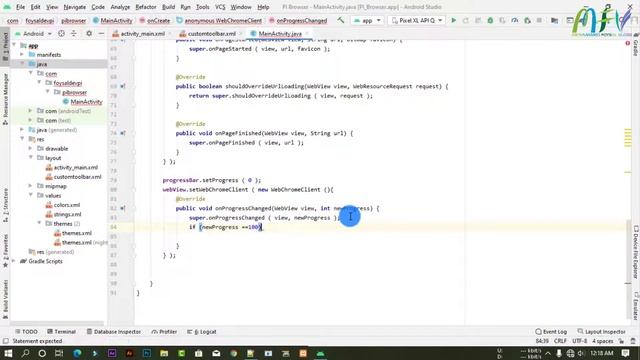The image size is (640, 360).
Task: Open the app run configuration dropdown
Action: pyautogui.click(x=367, y=20)
